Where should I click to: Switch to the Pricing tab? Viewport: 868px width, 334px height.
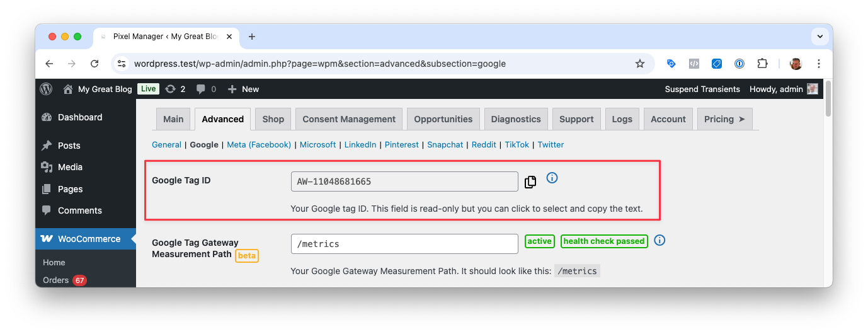tap(724, 119)
